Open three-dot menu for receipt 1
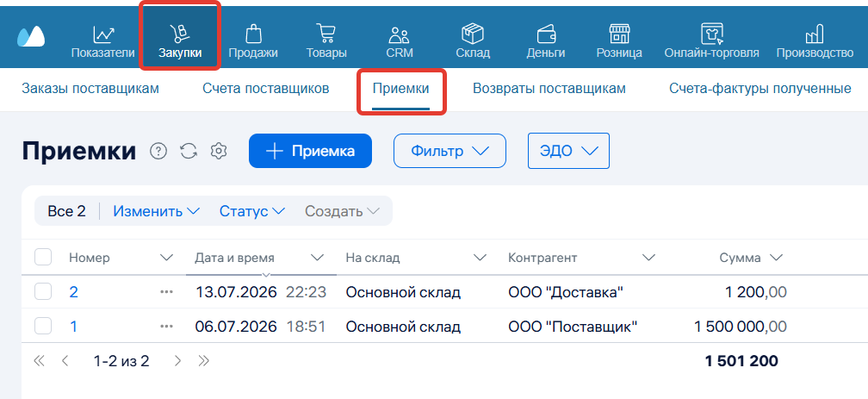Viewport: 868px width, 399px height. 166,327
